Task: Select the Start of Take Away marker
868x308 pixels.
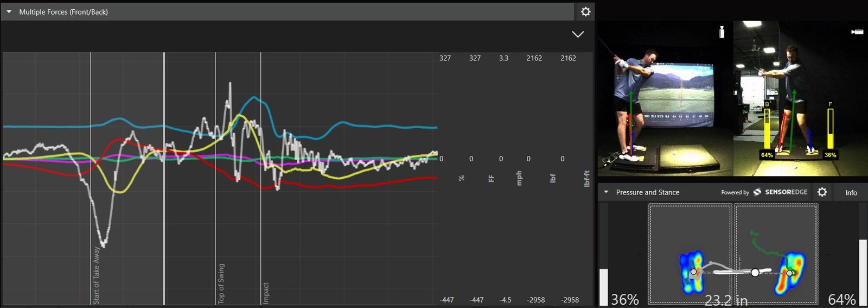Action: pyautogui.click(x=91, y=178)
